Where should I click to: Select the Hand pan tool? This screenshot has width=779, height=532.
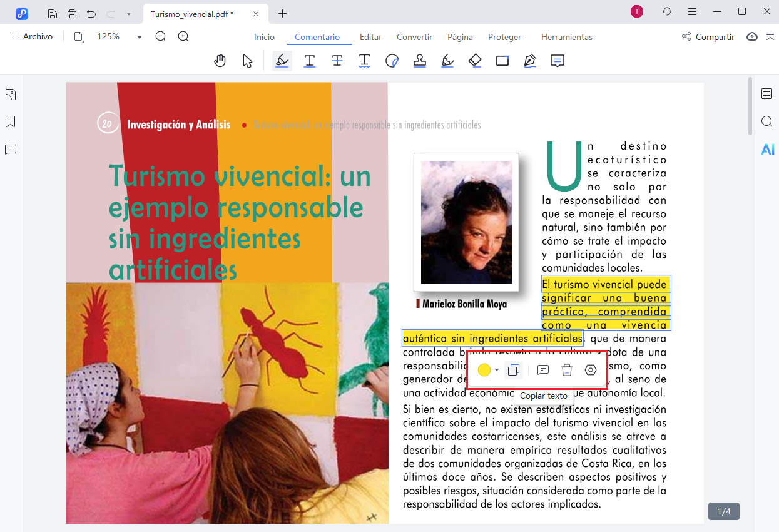[x=220, y=61]
